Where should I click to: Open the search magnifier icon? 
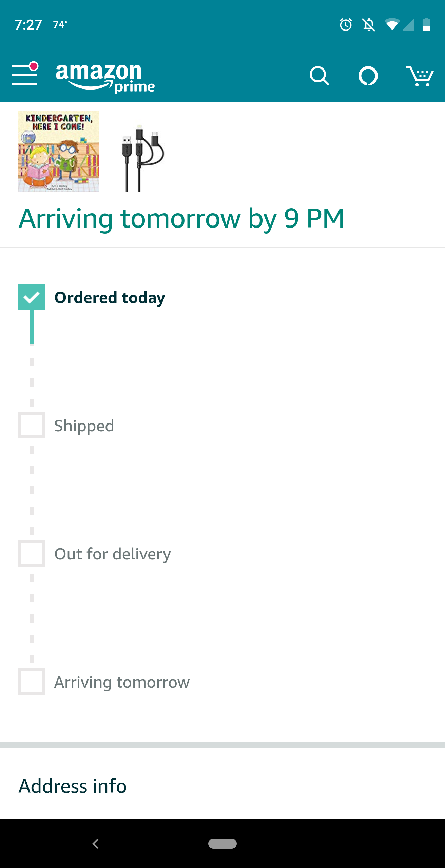click(x=319, y=76)
